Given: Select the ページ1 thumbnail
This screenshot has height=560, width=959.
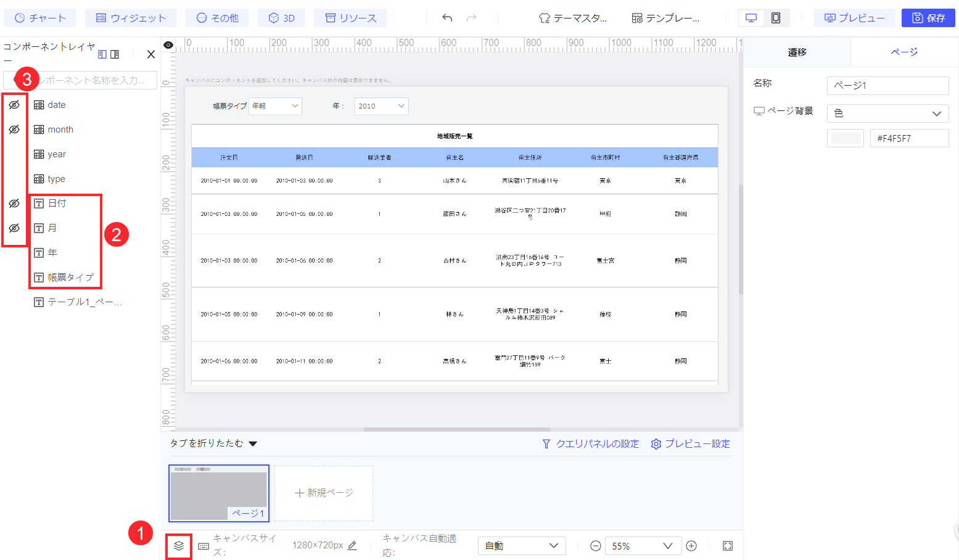Looking at the screenshot, I should point(219,493).
